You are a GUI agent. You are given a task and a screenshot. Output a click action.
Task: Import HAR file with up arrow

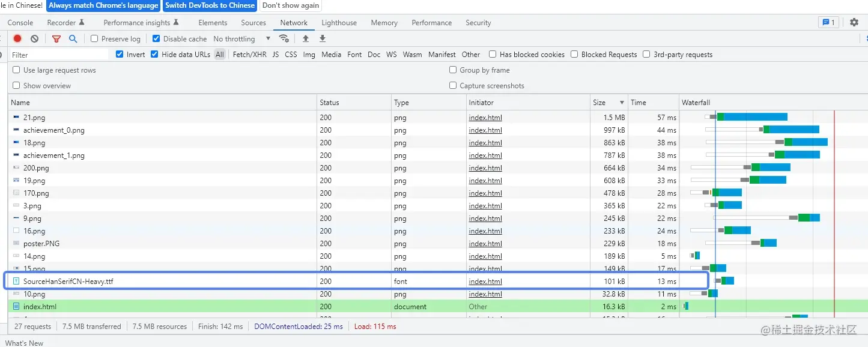(x=306, y=38)
